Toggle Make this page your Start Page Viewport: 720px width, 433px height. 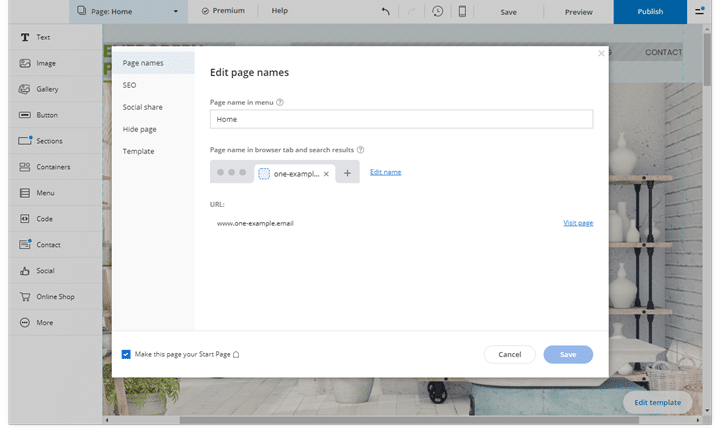(x=126, y=354)
